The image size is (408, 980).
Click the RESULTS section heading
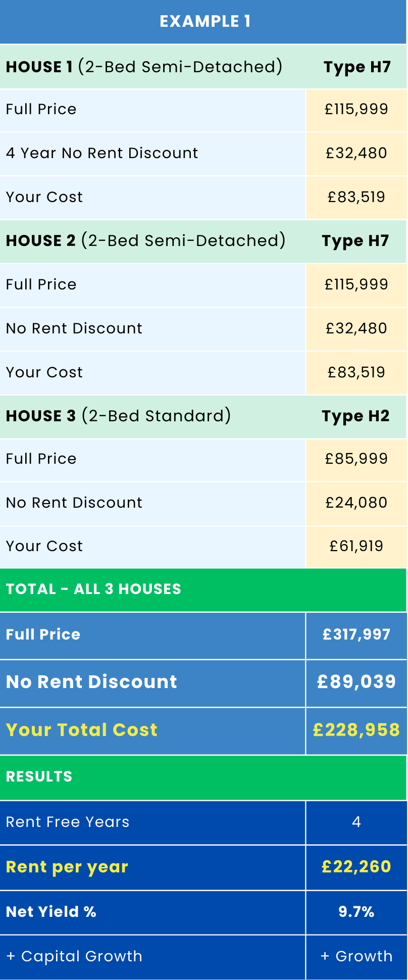[x=39, y=776]
